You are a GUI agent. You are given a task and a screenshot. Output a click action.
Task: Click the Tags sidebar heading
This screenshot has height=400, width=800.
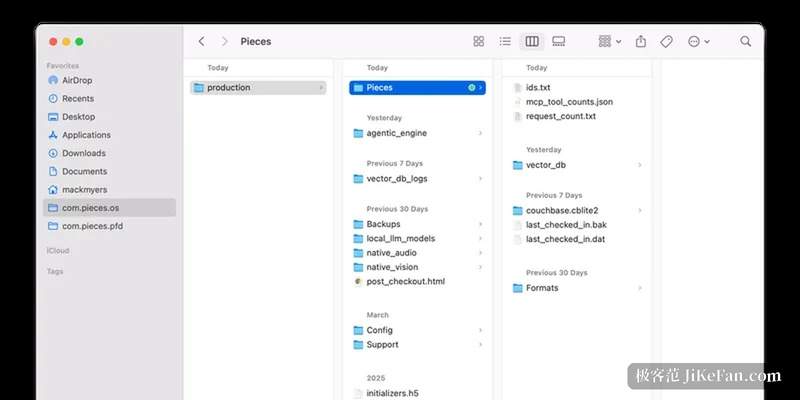point(55,271)
